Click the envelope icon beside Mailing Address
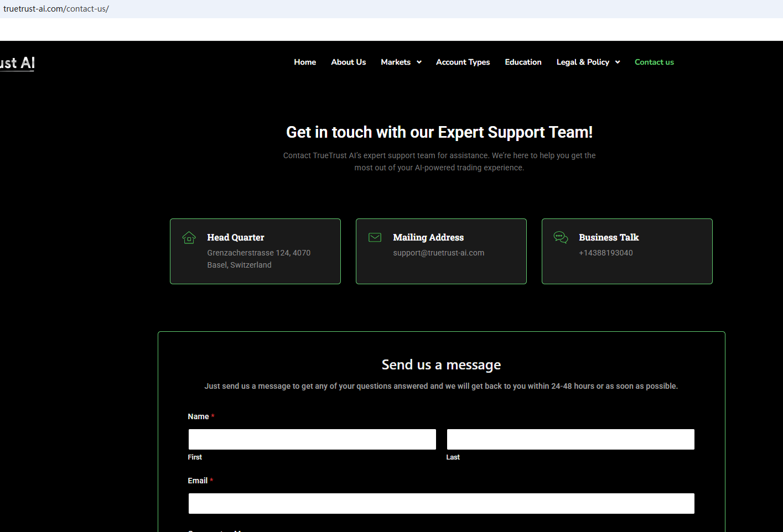This screenshot has height=532, width=783. point(375,237)
